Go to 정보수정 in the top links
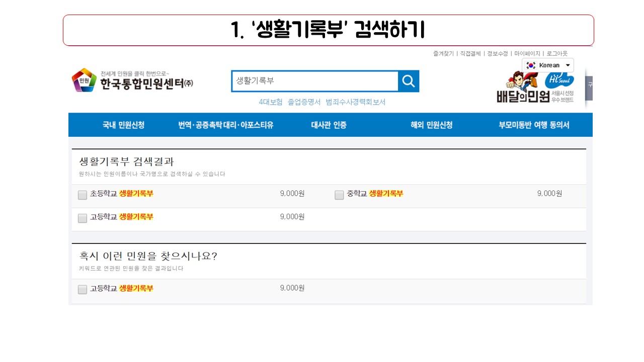This screenshot has height=362, width=644. [x=498, y=53]
